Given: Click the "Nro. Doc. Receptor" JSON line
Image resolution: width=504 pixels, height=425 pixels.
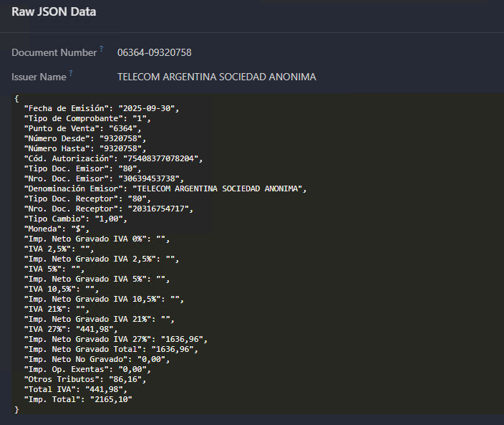Looking at the screenshot, I should [110, 209].
